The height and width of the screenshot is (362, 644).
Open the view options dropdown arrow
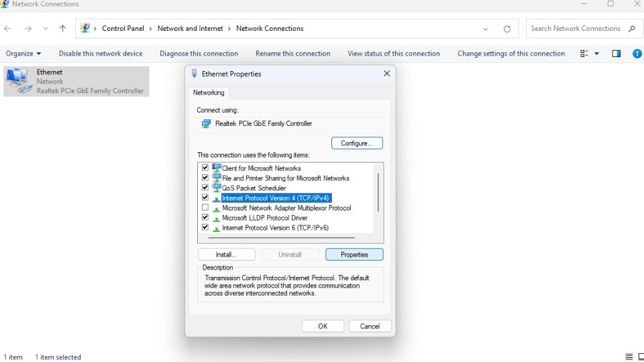tap(597, 54)
